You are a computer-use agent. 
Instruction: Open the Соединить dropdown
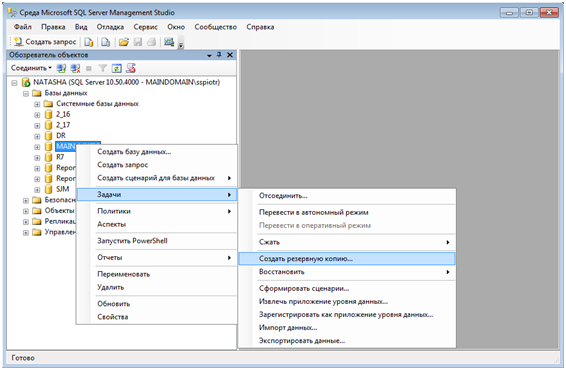[x=31, y=68]
